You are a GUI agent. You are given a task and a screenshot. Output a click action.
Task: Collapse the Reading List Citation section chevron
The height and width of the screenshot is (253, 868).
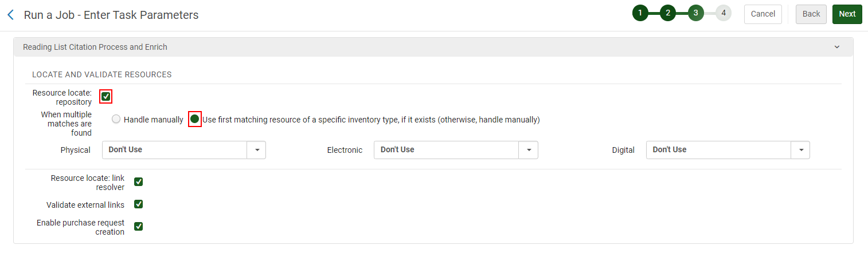pos(836,47)
